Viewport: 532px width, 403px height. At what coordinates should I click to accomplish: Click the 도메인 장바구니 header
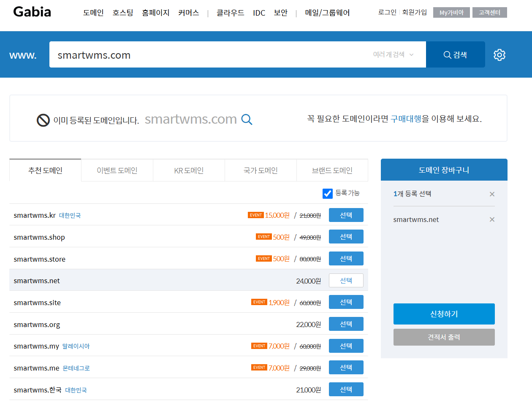pos(444,170)
